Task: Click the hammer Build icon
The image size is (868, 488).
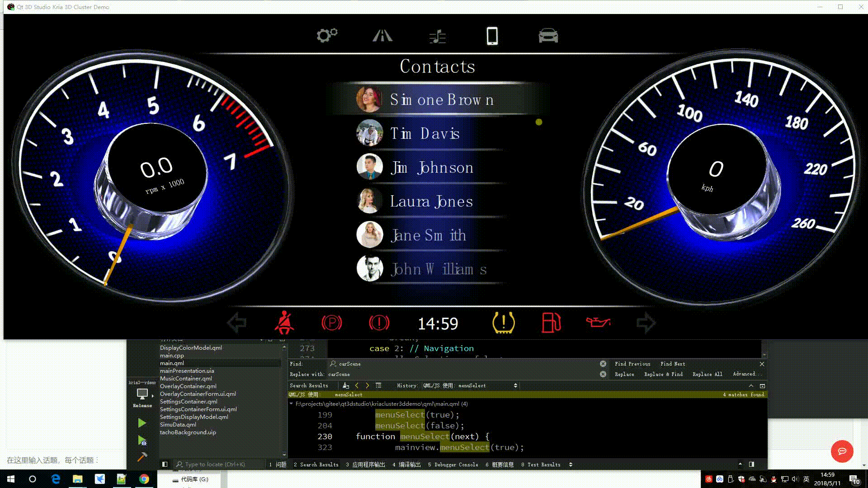Action: click(x=142, y=457)
